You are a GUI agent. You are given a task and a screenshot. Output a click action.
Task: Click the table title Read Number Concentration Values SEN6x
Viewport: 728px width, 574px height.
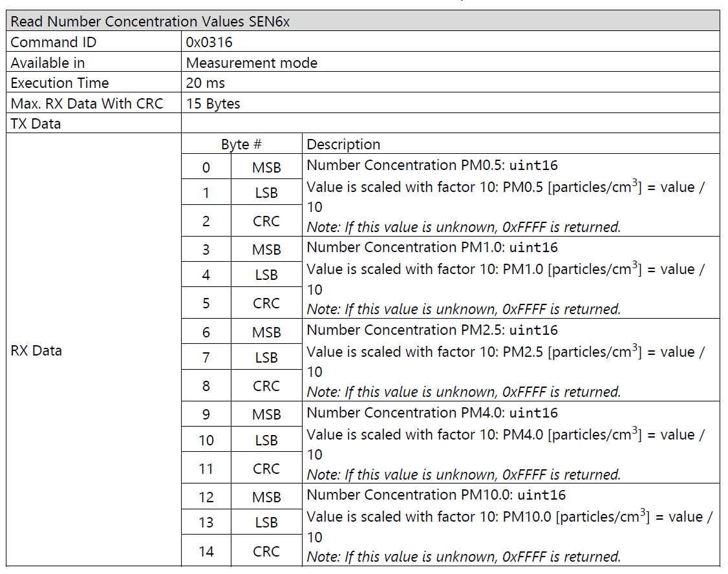[x=150, y=22]
